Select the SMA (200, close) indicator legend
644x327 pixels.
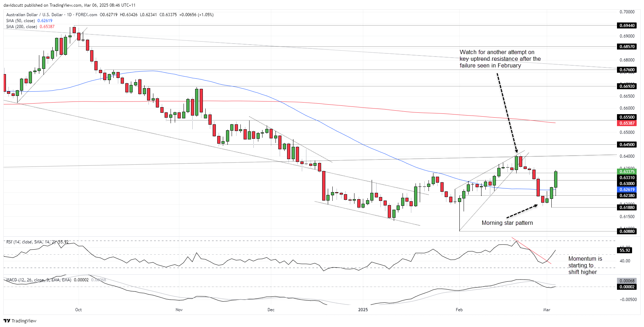(30, 27)
